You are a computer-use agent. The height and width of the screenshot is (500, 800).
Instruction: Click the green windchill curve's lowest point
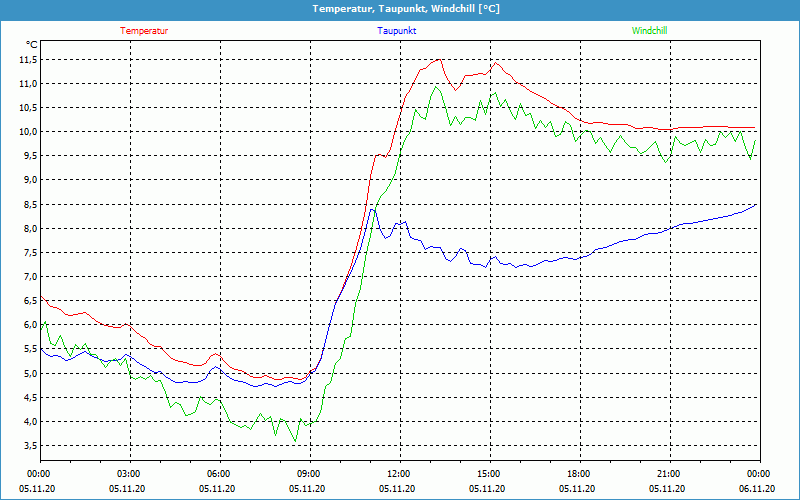pyautogui.click(x=294, y=440)
